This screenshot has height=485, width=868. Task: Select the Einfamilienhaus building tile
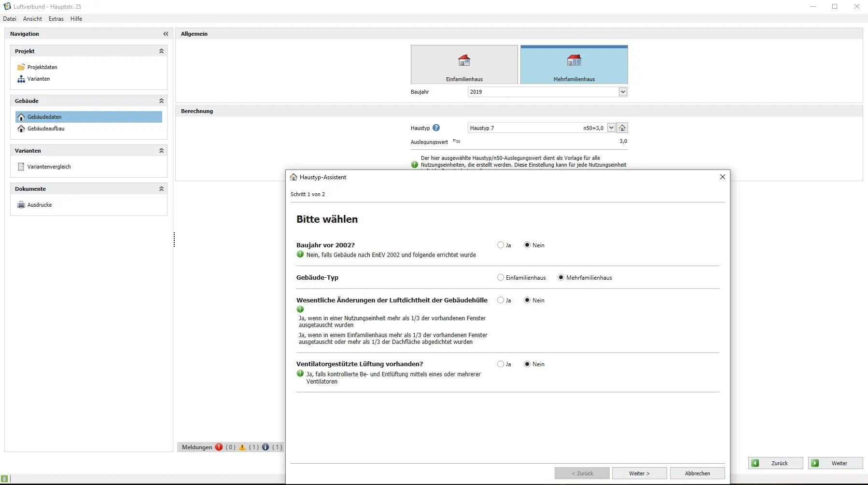pos(464,65)
